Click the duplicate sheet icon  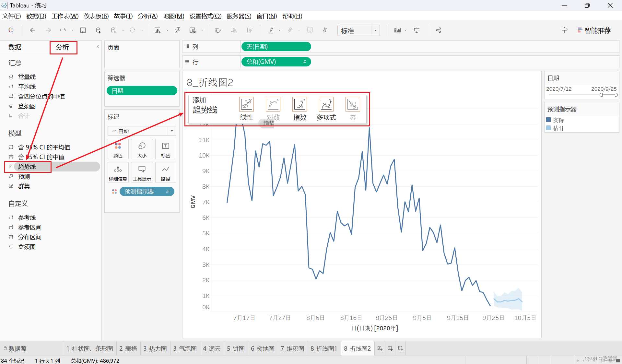[x=177, y=30]
